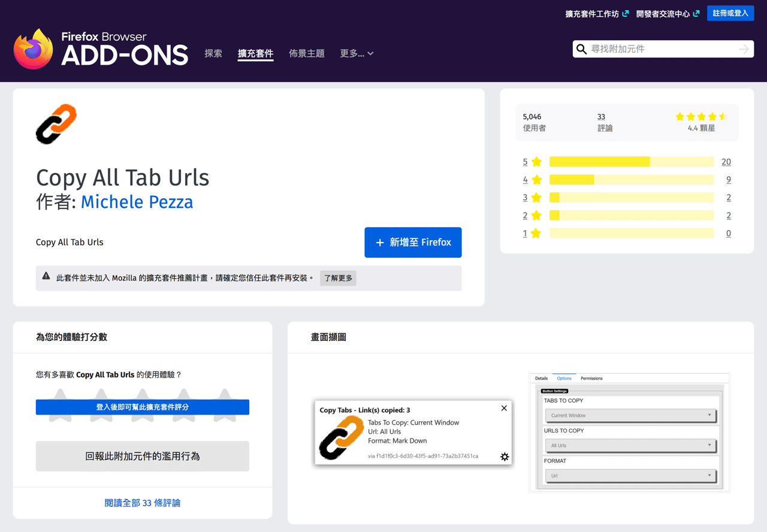Click the Copy All Tab Urls add-on icon

tap(56, 124)
